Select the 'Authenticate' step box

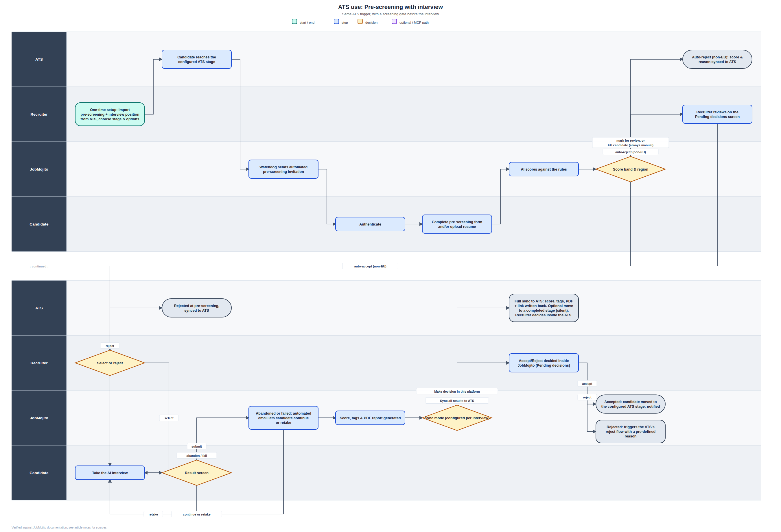coord(370,224)
